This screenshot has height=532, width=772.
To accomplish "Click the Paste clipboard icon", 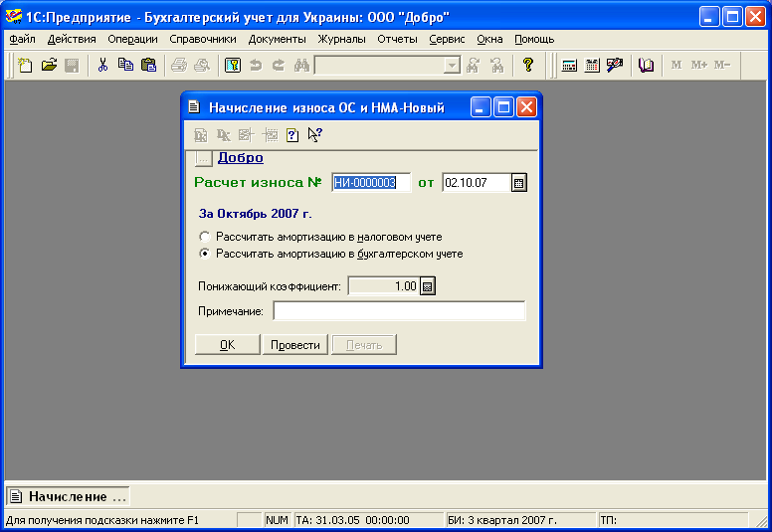I will coord(148,65).
